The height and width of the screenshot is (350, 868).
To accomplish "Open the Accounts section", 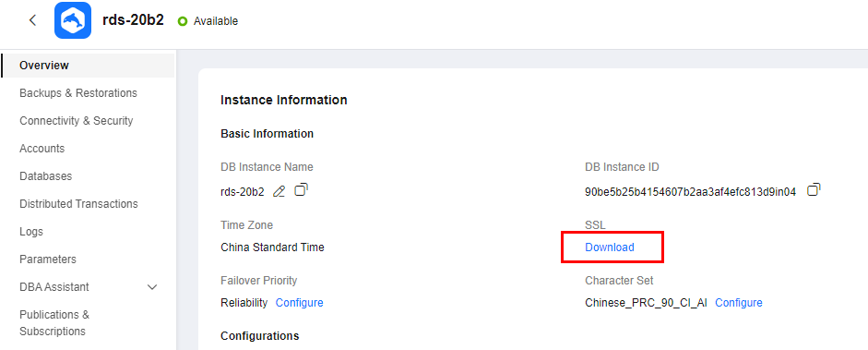I will tap(42, 149).
